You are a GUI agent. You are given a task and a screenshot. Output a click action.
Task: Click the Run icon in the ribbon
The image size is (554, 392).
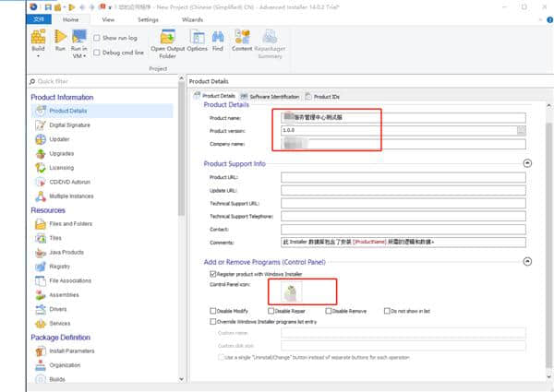(x=60, y=37)
